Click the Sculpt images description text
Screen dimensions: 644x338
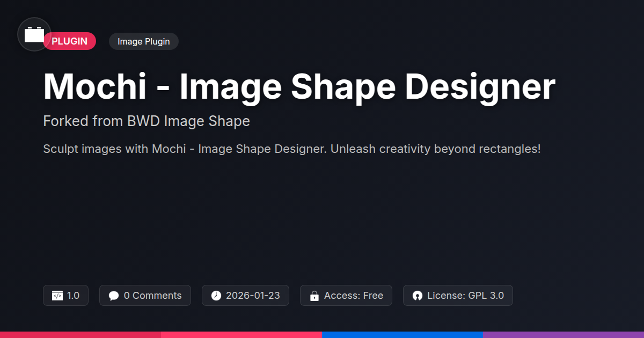pyautogui.click(x=292, y=149)
